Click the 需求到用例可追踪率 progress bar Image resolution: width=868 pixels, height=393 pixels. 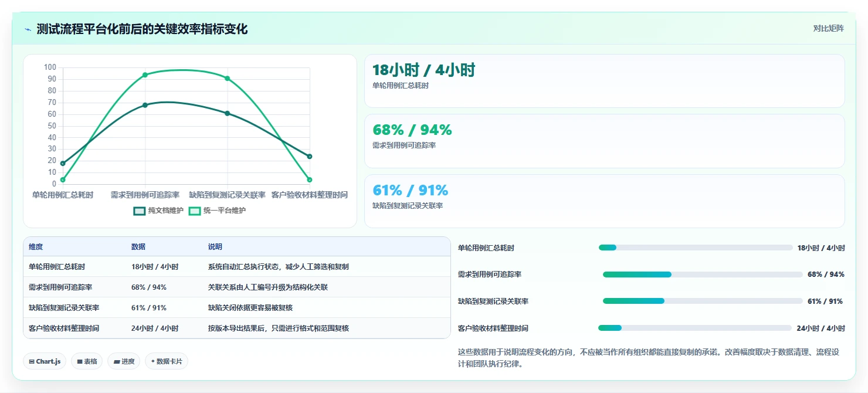703,275
